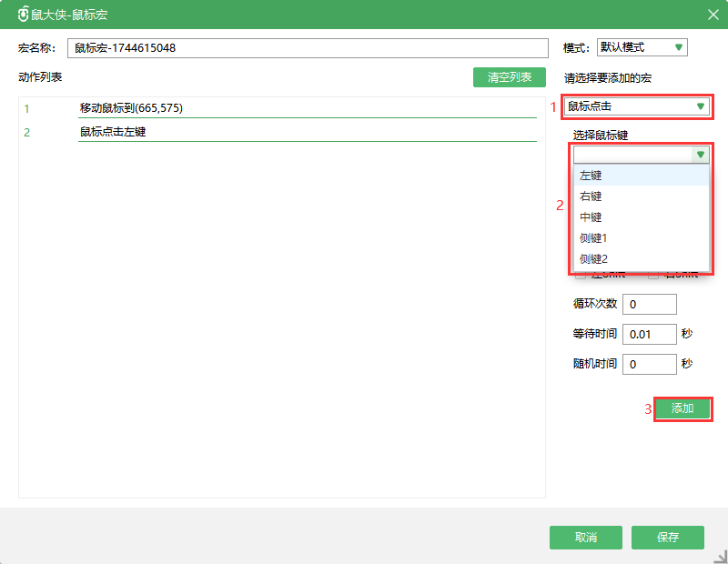Click the 取消 button
Screen dimensions: 728x564
585,538
